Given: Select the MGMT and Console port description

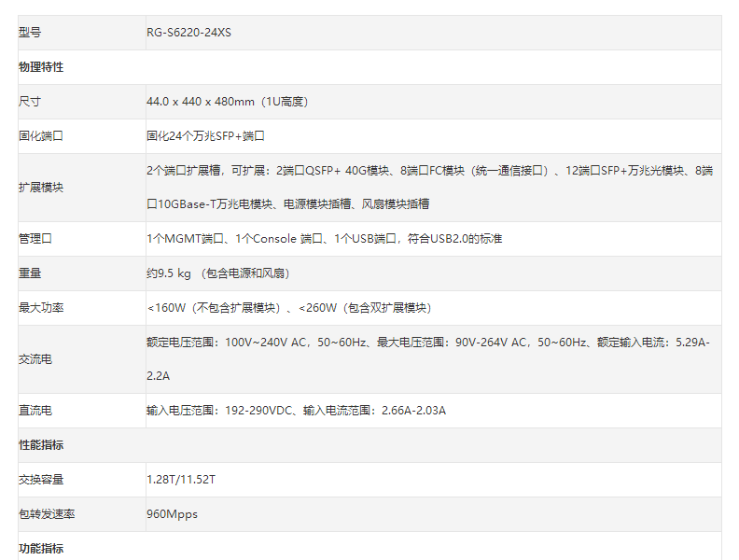Looking at the screenshot, I should coord(324,239).
